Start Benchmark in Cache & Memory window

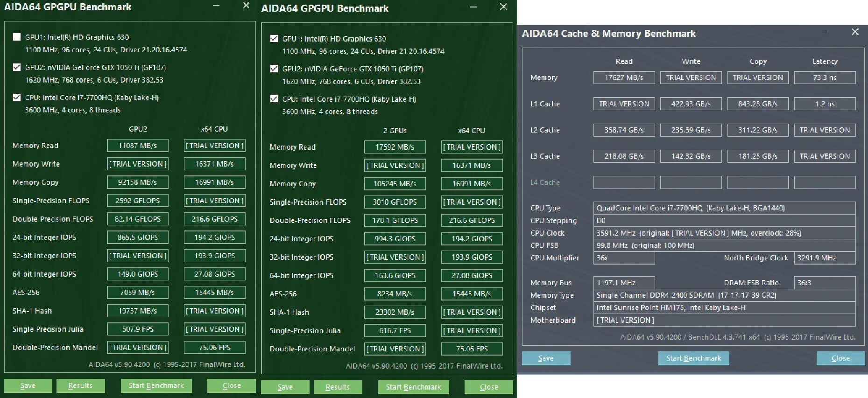694,358
